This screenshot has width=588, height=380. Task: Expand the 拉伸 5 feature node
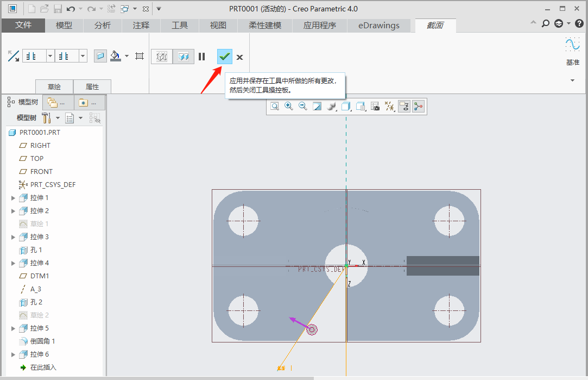[13, 328]
